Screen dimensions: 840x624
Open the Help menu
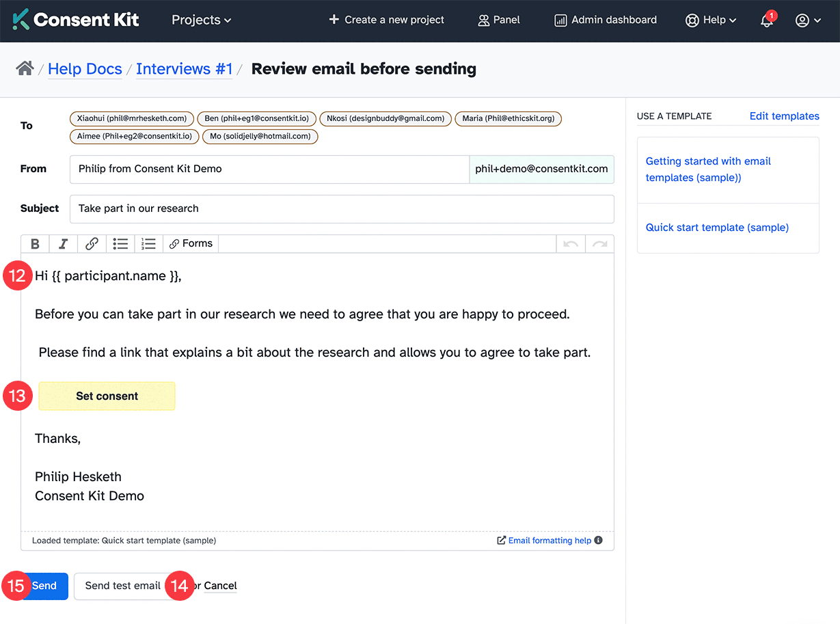pos(711,21)
